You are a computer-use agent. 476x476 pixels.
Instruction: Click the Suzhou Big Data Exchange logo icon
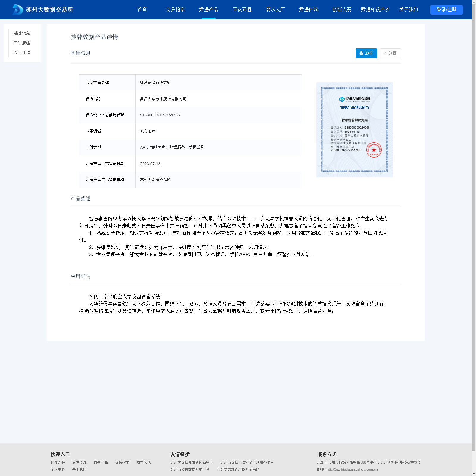pos(18,10)
